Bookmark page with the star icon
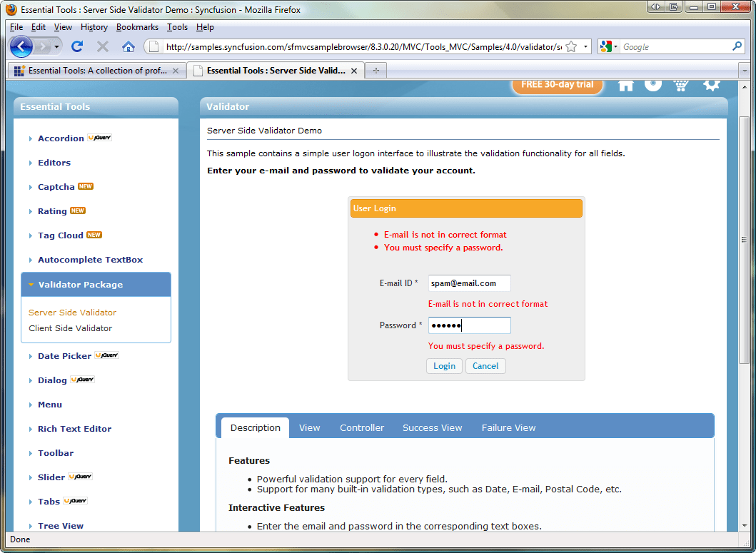The width and height of the screenshot is (756, 553). 571,47
